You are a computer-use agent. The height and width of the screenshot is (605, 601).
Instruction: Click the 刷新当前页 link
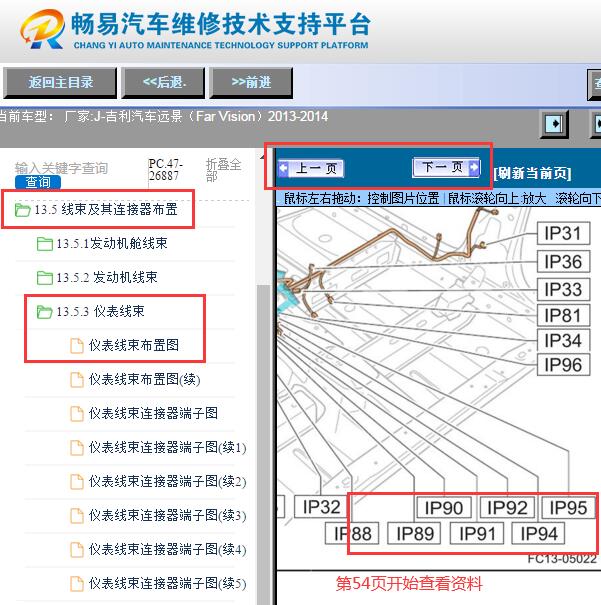(532, 173)
